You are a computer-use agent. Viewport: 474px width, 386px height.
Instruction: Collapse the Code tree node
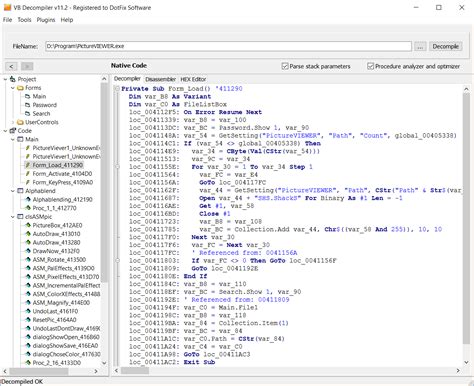point(5,131)
